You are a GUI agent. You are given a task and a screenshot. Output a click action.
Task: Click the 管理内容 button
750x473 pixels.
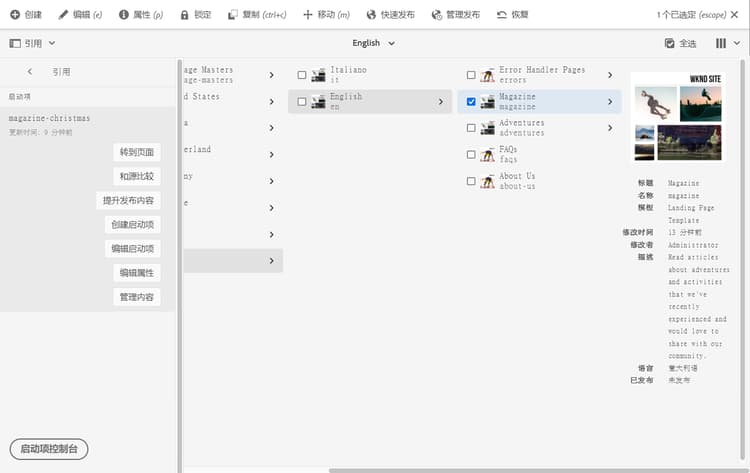(x=137, y=297)
